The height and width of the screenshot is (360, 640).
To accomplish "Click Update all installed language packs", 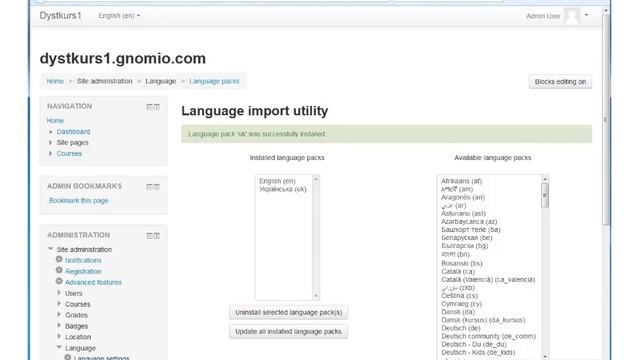I will coord(289,331).
